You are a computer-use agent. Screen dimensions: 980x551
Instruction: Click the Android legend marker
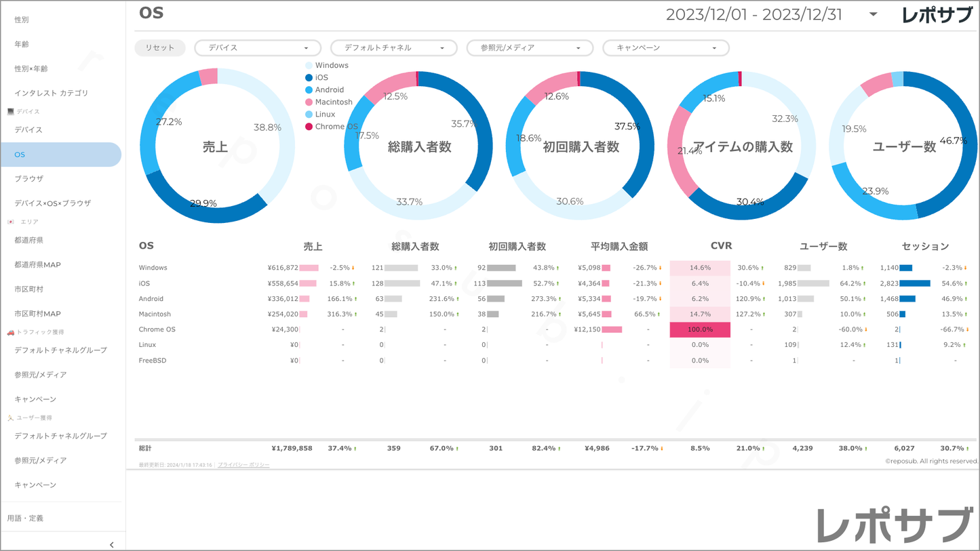tap(309, 90)
